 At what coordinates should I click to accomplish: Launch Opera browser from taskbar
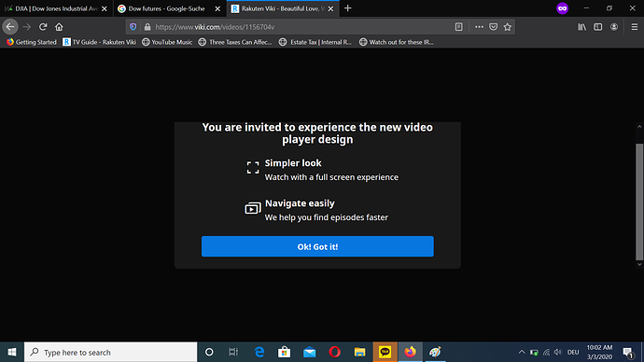[x=335, y=352]
